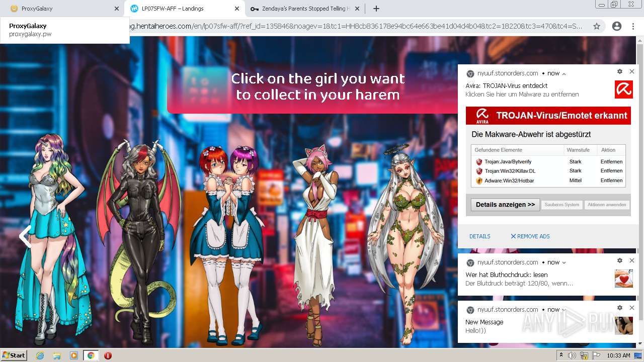644x362 pixels.
Task: Open settings gear on Bluthochdruck notification
Action: pos(620,260)
